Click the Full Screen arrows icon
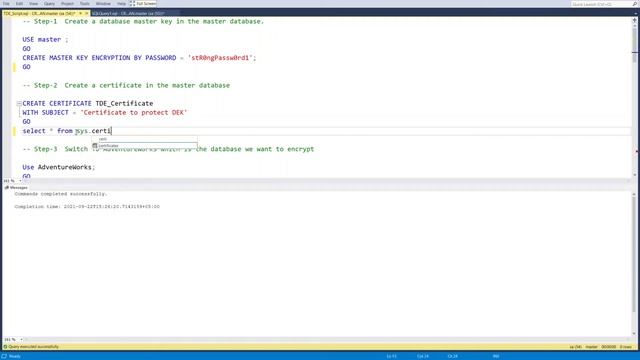The image size is (640, 360). coord(132,4)
